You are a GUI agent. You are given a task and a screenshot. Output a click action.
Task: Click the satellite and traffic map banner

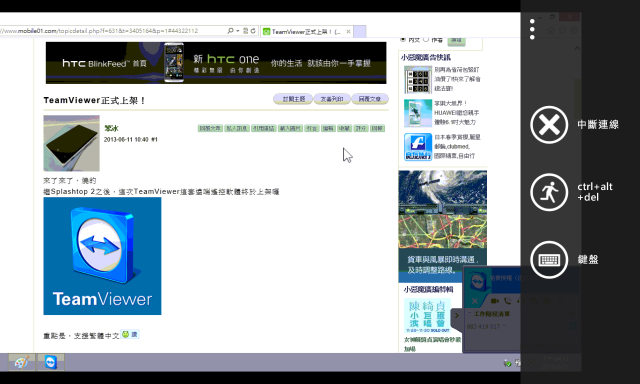click(442, 226)
